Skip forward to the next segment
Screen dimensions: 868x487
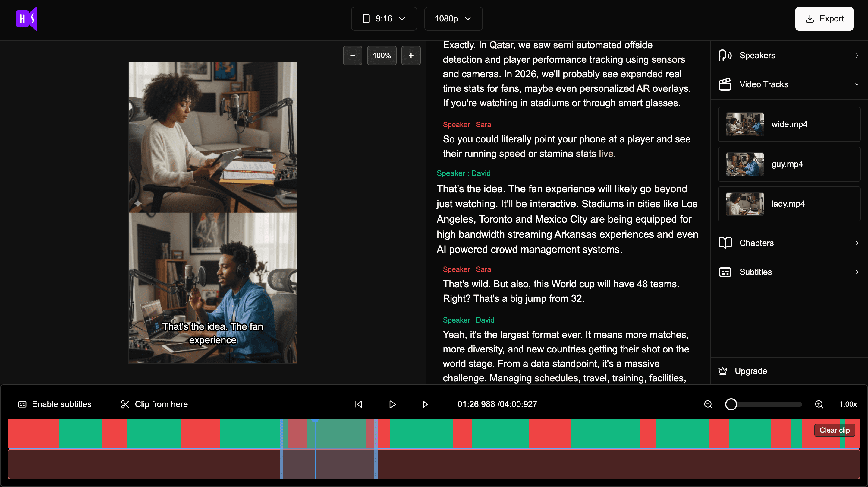pos(426,404)
